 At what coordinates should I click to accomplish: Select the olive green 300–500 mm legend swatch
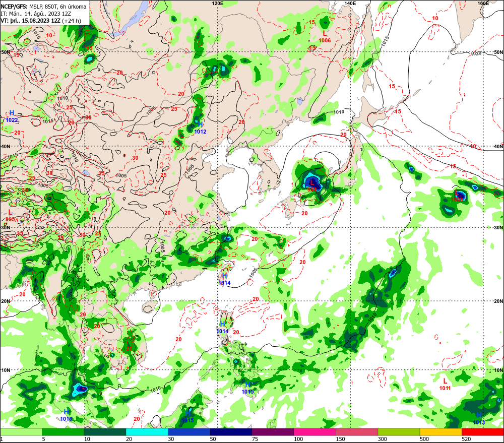399,432
